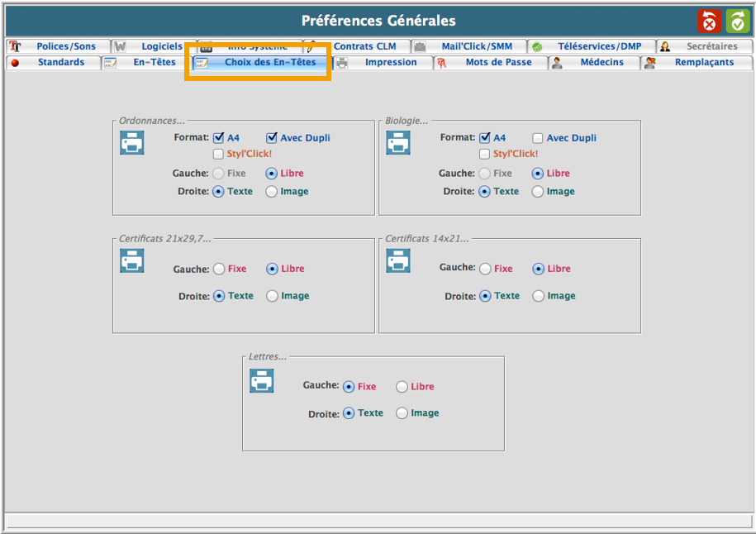
Task: Click the printer icon in Lettres section
Action: [262, 380]
